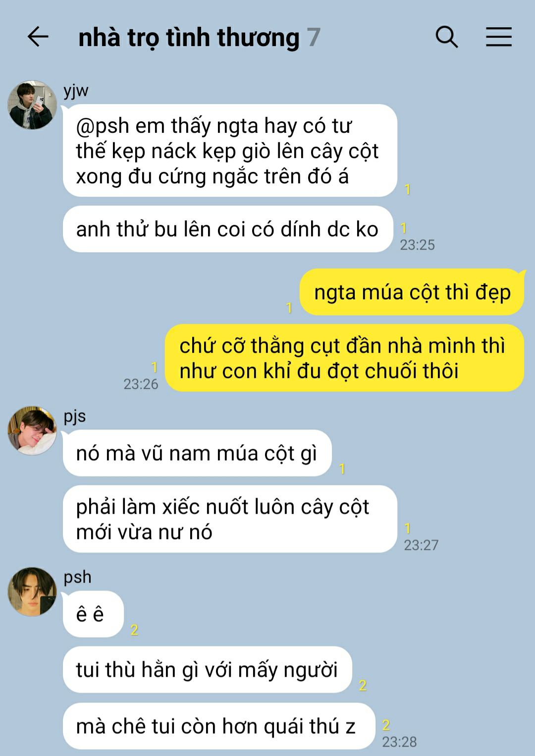535x756 pixels.
Task: Select yellow bubble 'ngta múa cột thì đẹp'
Action: click(412, 292)
